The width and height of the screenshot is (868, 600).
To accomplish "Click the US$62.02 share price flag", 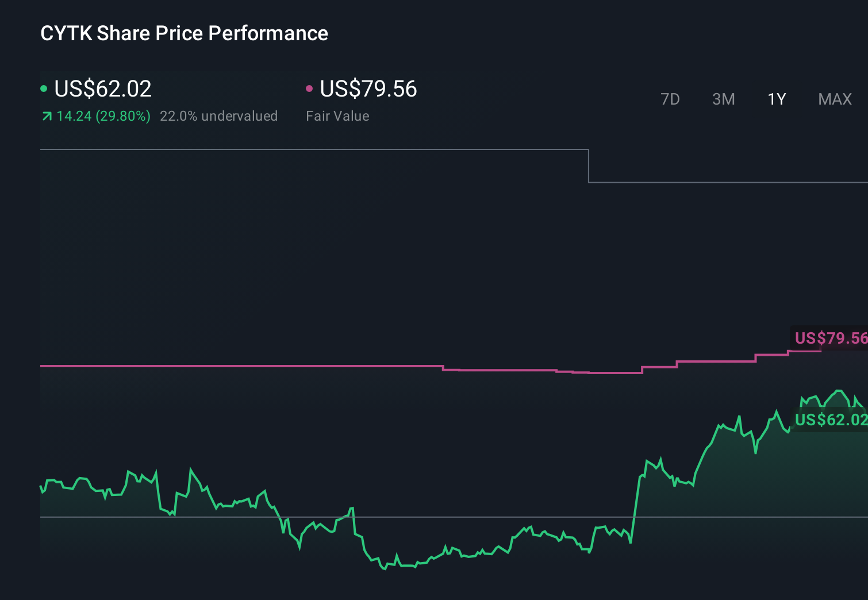I will 829,420.
